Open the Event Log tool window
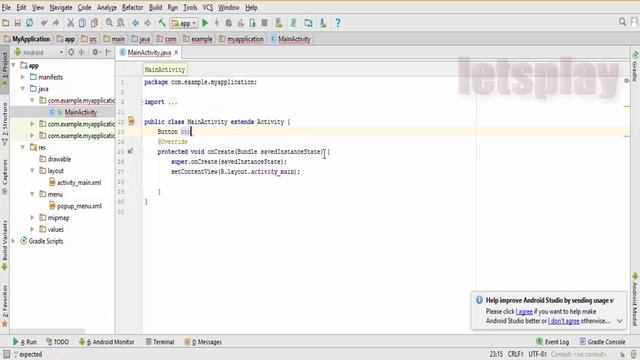This screenshot has height=360, width=640. pos(552,342)
